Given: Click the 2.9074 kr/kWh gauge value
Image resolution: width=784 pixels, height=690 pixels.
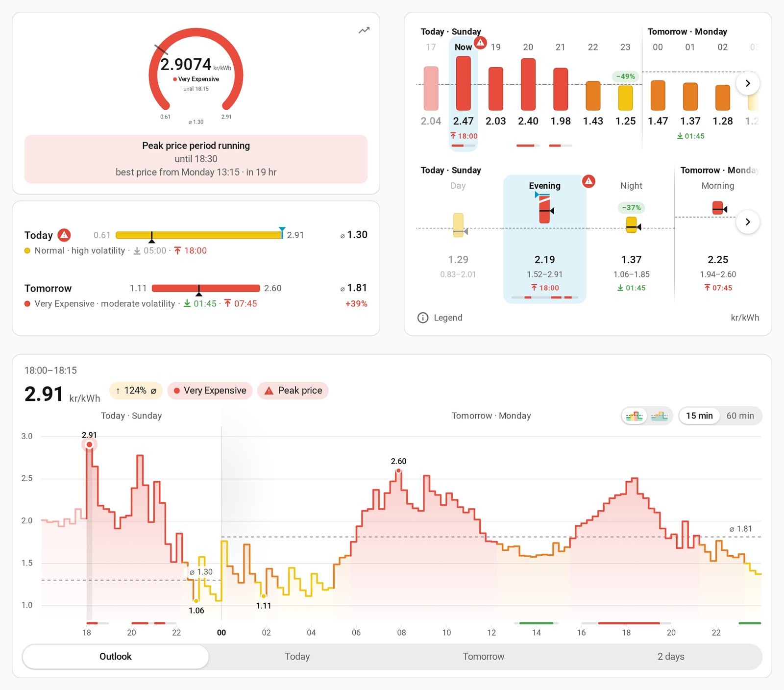Looking at the screenshot, I should click(196, 65).
